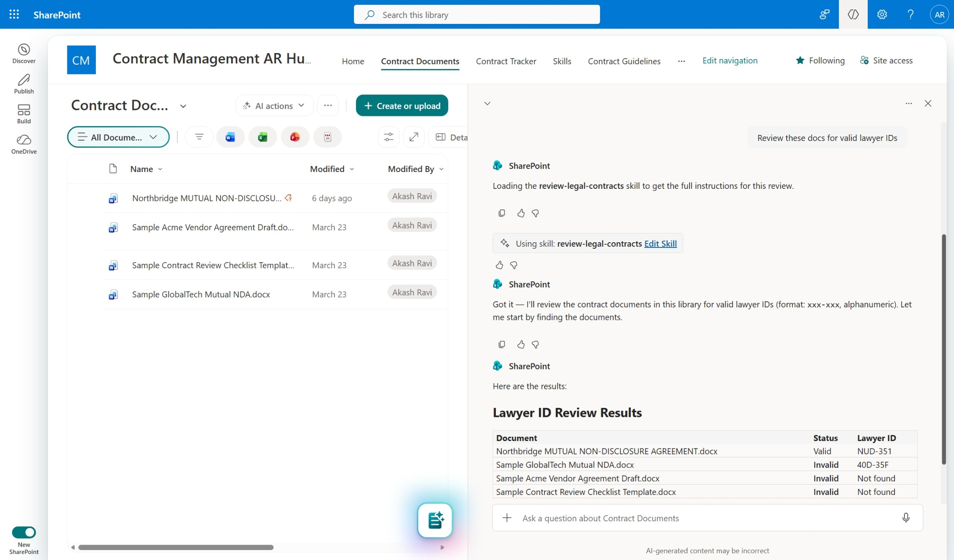The height and width of the screenshot is (560, 954).
Task: Toggle New SharePoint experience switch
Action: point(24,532)
